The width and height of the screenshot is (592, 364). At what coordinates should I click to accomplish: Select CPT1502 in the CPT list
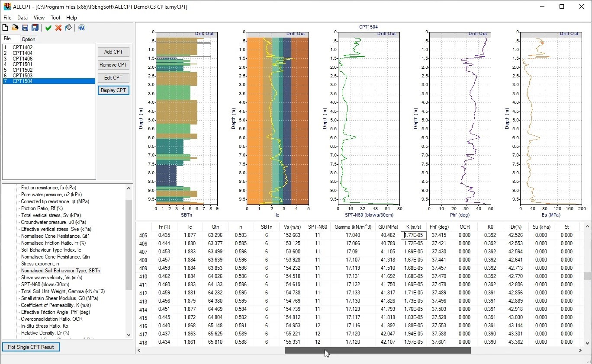coord(49,70)
